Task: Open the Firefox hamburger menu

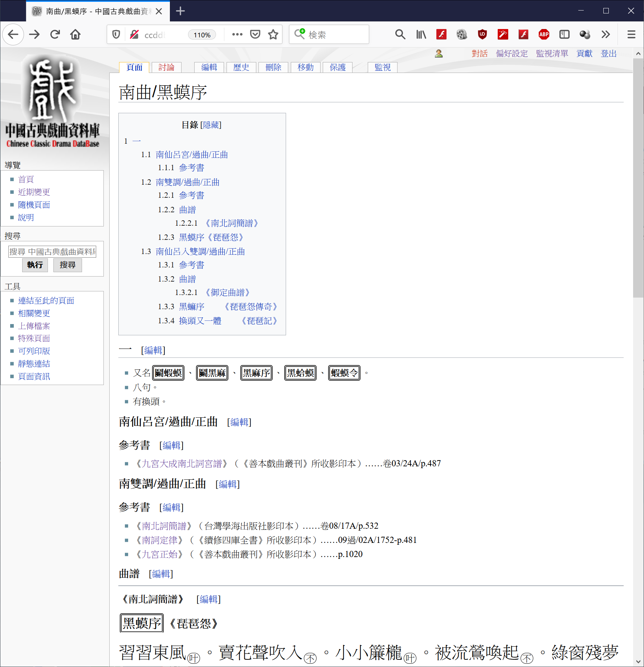Action: click(x=631, y=34)
